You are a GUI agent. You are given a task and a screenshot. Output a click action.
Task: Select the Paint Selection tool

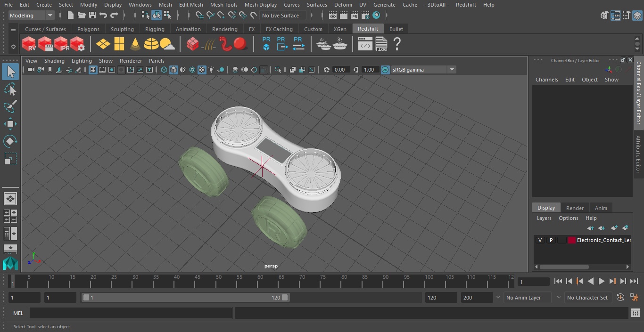[x=10, y=107]
